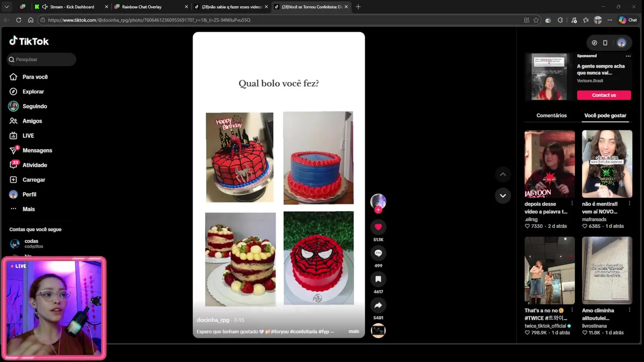Screen dimensions: 644x362
Task: Open the sponsored ad options ellipsis
Action: tap(628, 56)
